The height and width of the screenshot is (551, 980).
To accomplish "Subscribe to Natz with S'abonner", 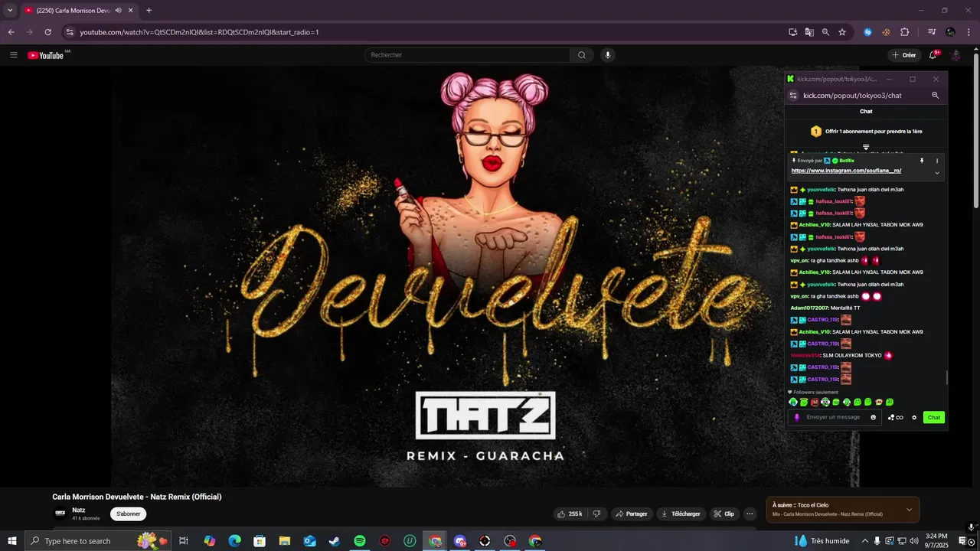I will [129, 514].
